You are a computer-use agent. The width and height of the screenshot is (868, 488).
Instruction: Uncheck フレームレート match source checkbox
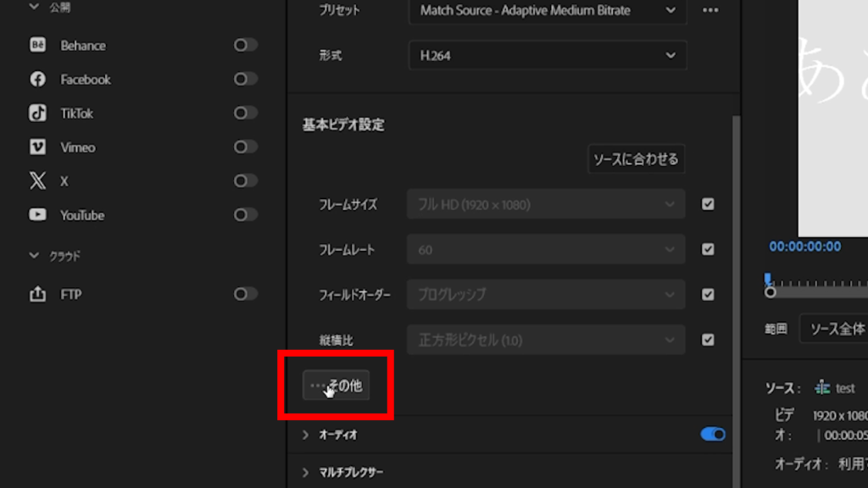[x=708, y=250]
